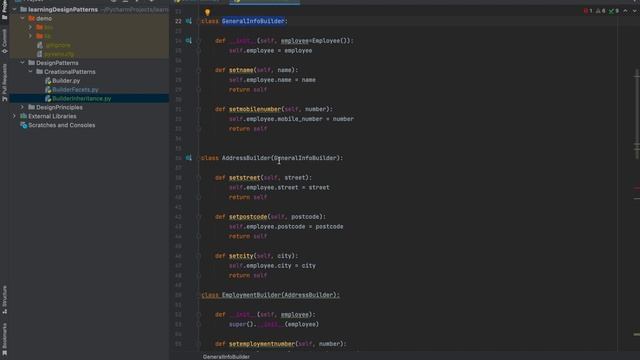
Task: Collapse the learningDesignPatterns project root
Action: coord(15,9)
